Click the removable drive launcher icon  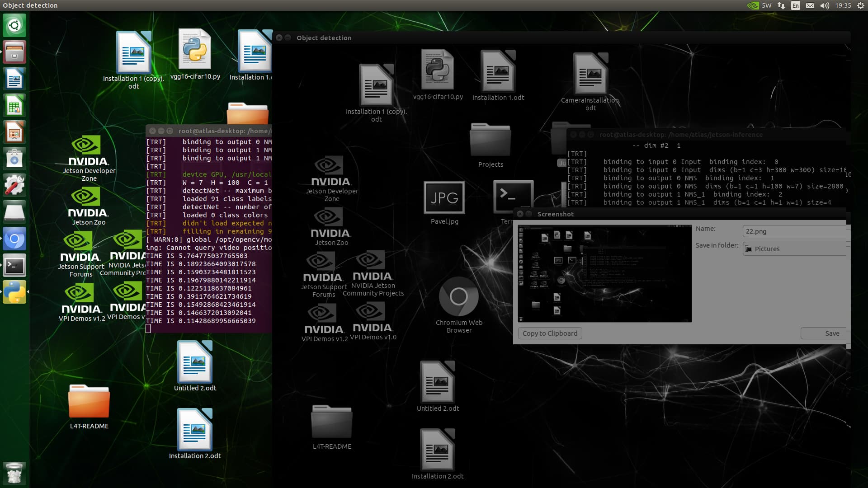click(14, 212)
